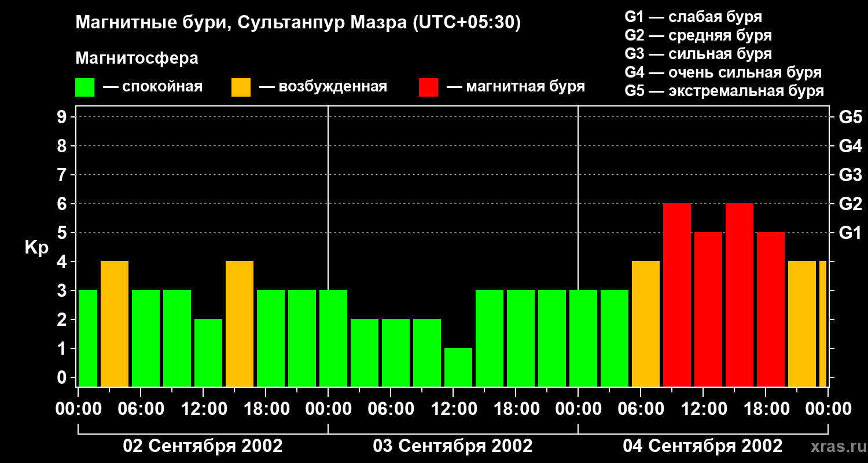Viewport: 868px width, 463px height.
Task: Click the orange Kp 4 bar at 03:00, 02 Сентября
Action: click(x=115, y=324)
